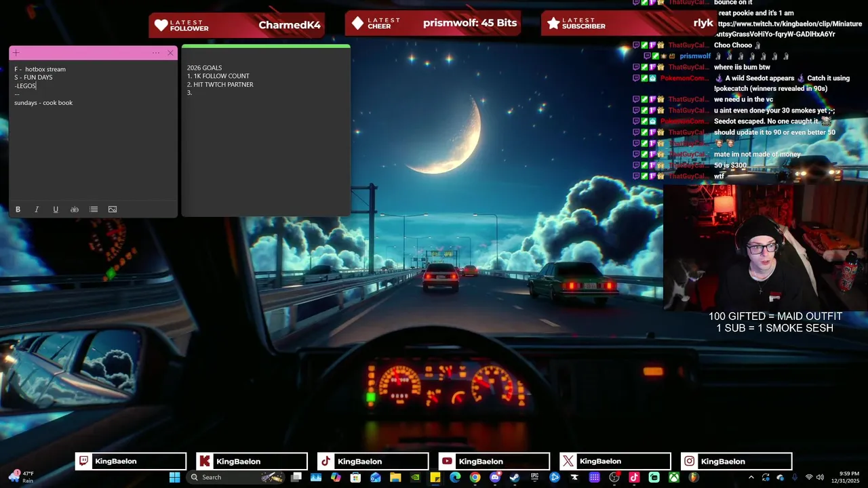Click the Twitch KingBaelon social badge
Screen dimensions: 868x488
[130, 462]
